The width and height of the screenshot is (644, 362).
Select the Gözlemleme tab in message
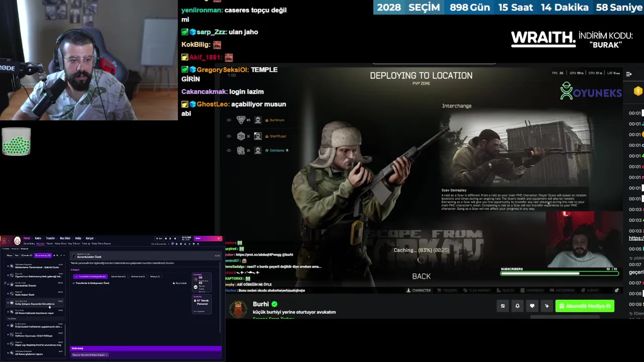tap(118, 277)
